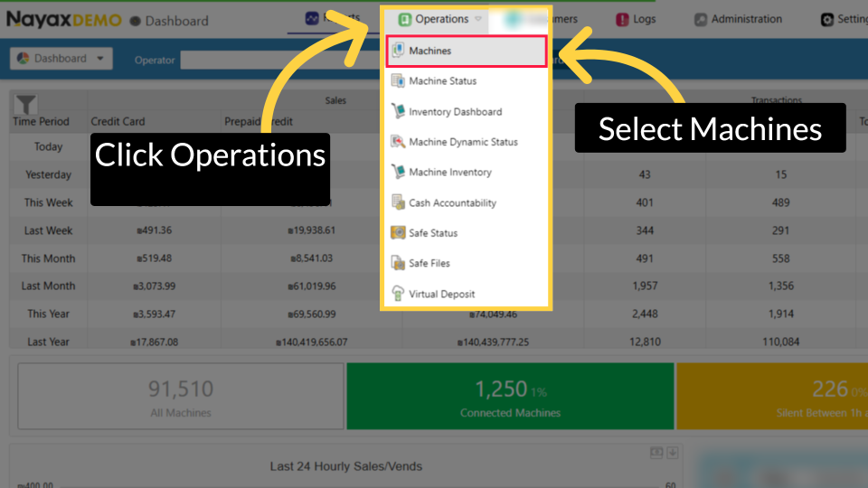The width and height of the screenshot is (868, 488).
Task: Click the 110,084 transactions cell
Action: (x=780, y=342)
